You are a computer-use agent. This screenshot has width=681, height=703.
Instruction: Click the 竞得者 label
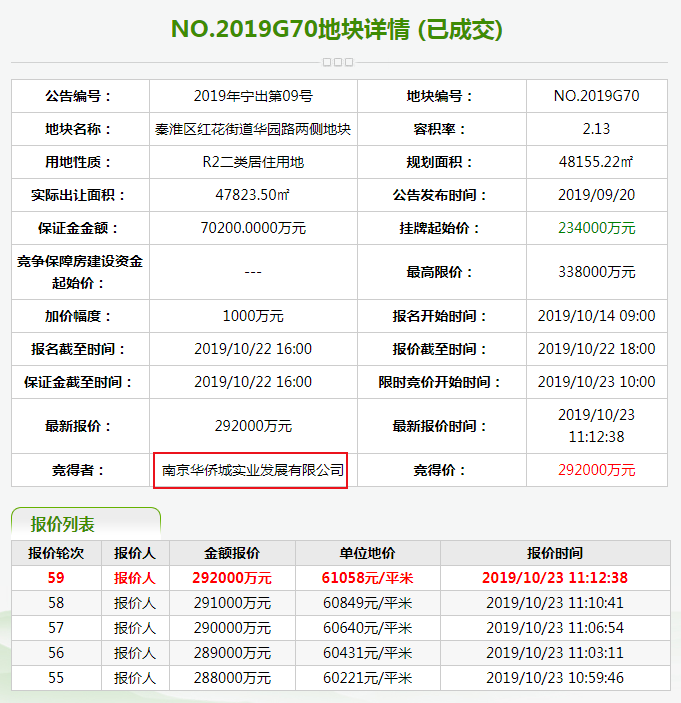(x=78, y=470)
